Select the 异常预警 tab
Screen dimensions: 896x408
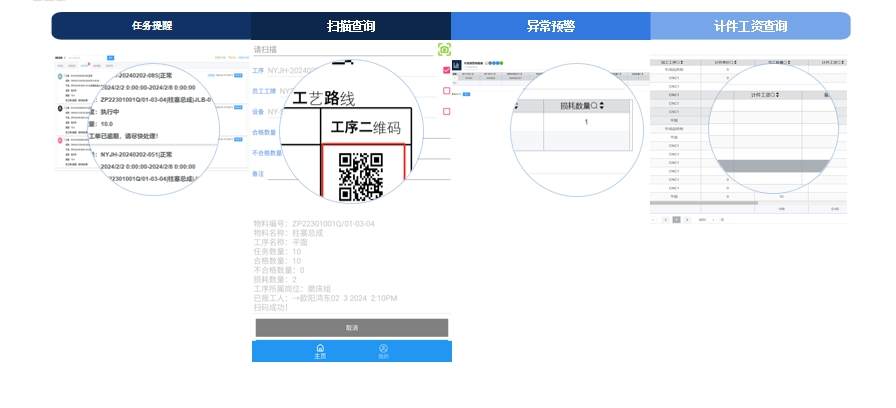[x=550, y=26]
